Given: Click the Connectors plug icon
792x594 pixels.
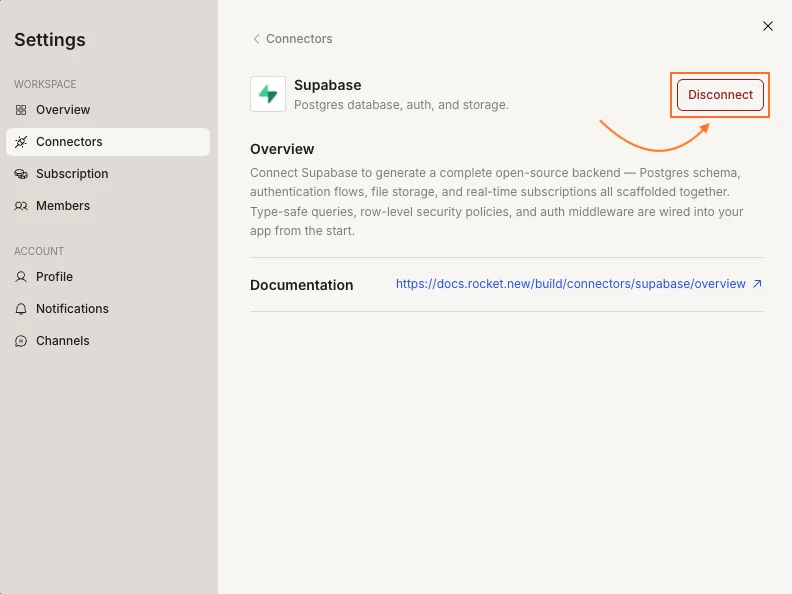Looking at the screenshot, I should click(x=21, y=142).
